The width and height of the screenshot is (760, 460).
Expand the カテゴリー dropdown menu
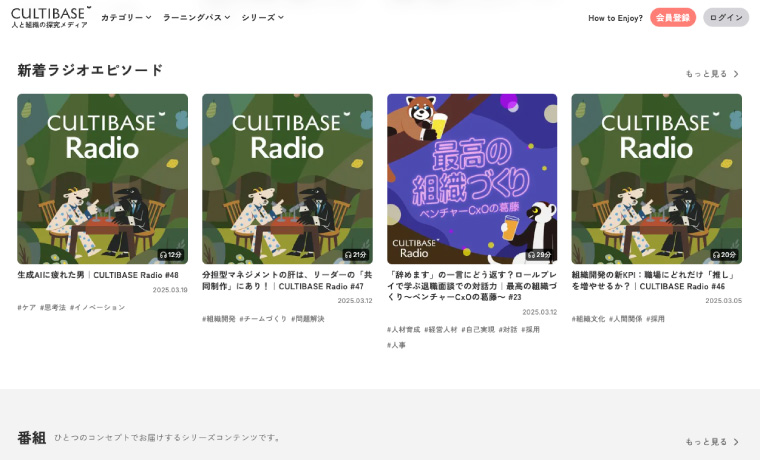coord(126,17)
